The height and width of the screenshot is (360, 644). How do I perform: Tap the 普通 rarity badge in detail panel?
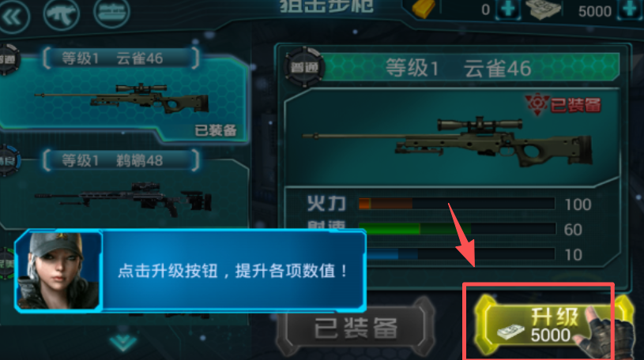point(304,67)
